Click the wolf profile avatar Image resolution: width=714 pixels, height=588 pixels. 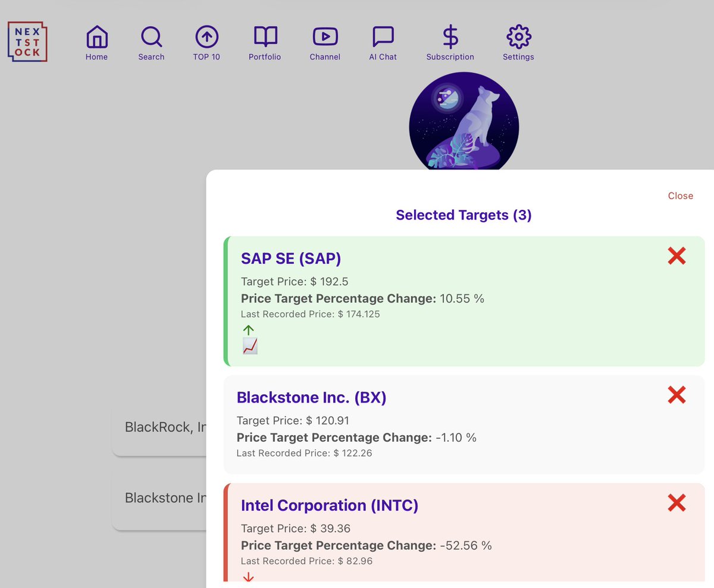[x=464, y=122]
